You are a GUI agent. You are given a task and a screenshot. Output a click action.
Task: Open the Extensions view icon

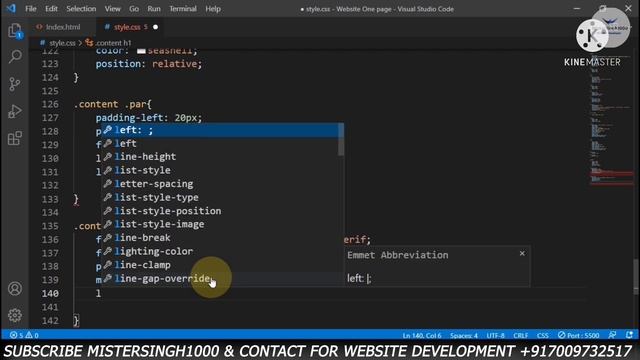(15, 138)
